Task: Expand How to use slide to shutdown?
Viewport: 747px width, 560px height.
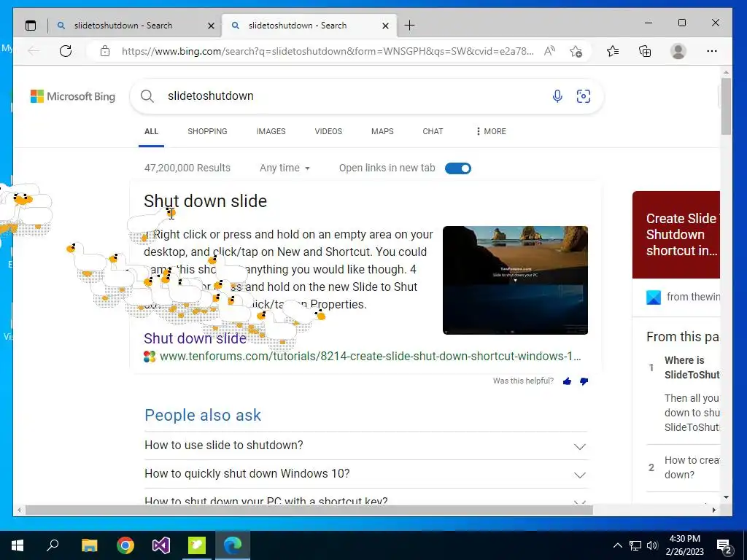Action: [366, 446]
